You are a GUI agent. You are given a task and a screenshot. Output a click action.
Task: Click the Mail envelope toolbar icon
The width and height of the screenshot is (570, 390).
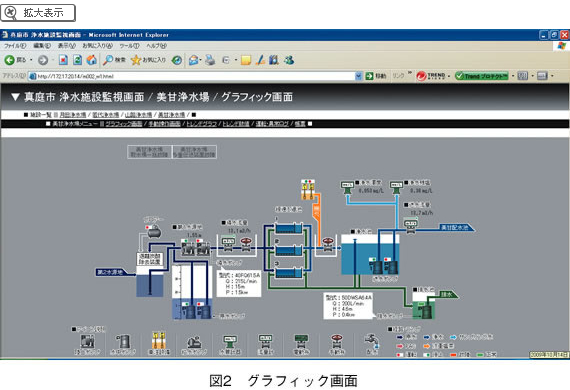[x=193, y=60]
